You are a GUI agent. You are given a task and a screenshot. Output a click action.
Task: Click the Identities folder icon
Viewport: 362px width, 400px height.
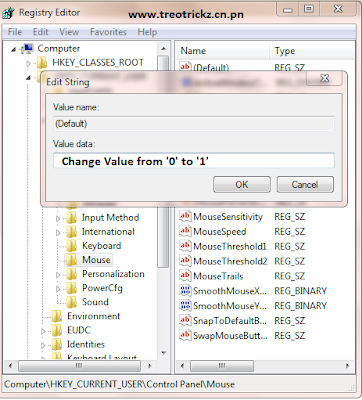(57, 344)
